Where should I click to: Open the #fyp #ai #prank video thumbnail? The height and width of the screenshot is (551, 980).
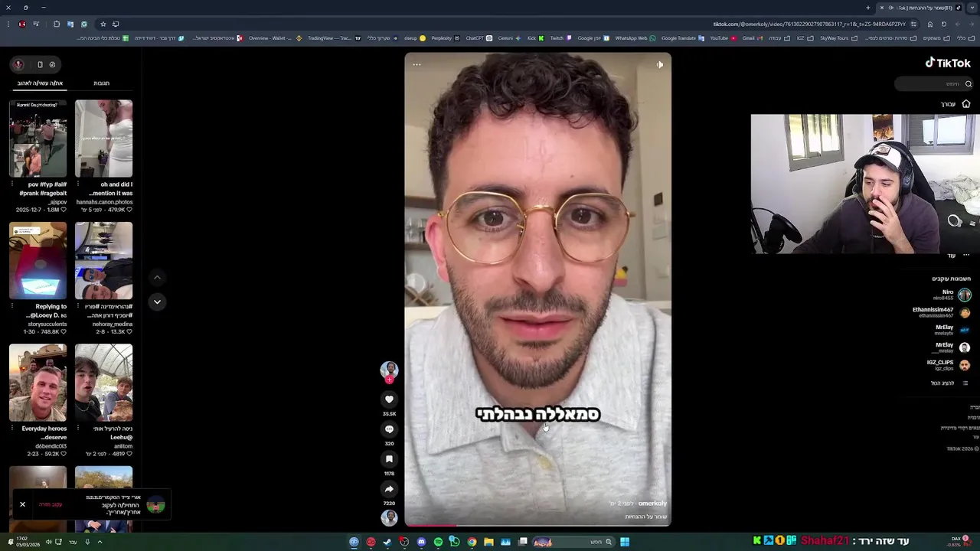[x=38, y=139]
